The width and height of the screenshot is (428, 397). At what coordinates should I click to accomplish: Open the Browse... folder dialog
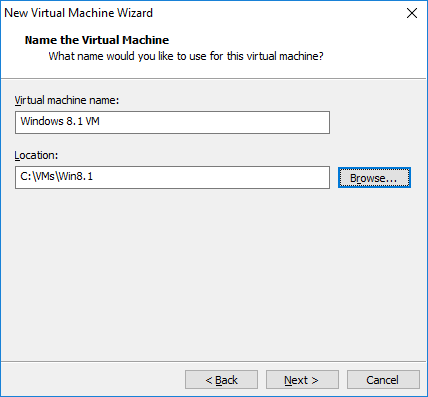tap(374, 178)
